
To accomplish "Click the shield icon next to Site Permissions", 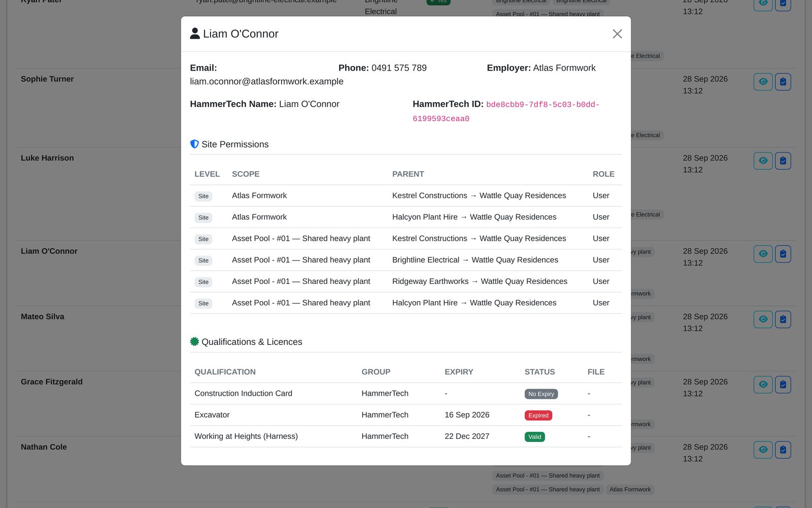I will point(194,144).
